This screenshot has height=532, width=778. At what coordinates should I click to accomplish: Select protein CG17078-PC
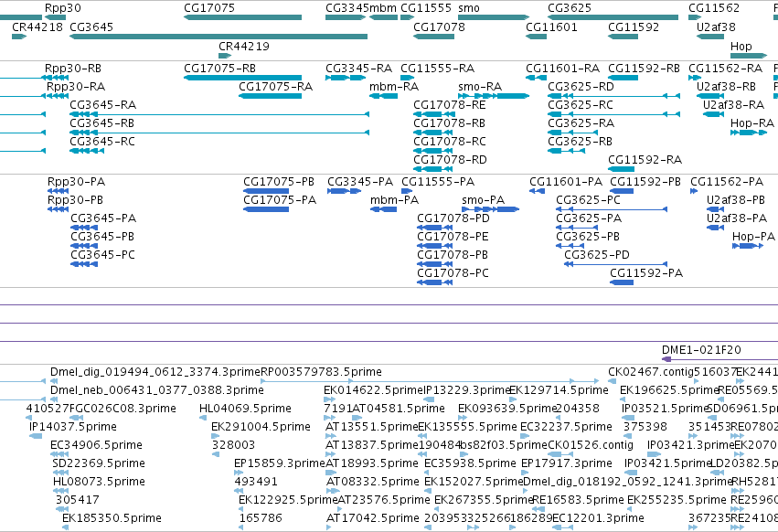[434, 282]
